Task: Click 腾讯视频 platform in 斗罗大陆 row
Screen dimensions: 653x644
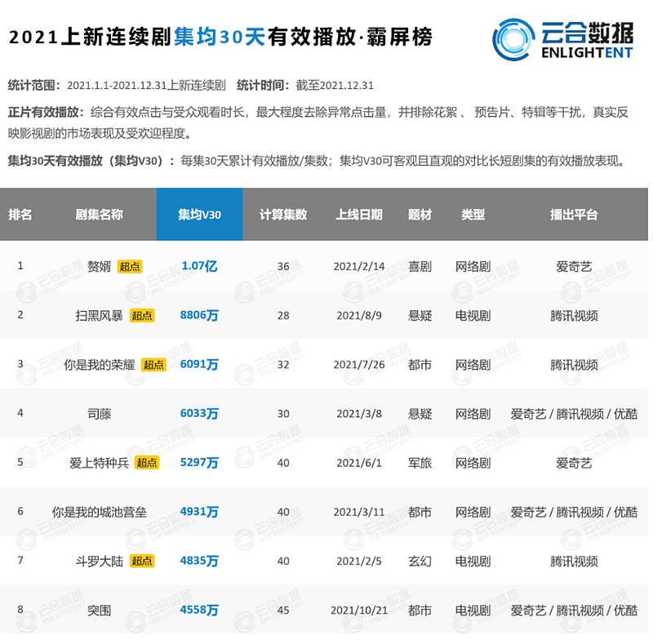Action: 574,562
